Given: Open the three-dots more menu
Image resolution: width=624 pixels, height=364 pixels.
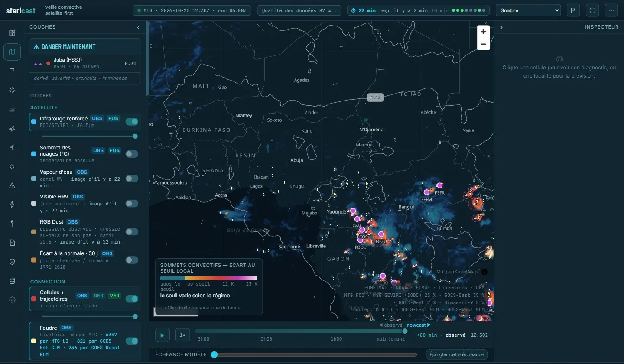Looking at the screenshot, I should 611,10.
